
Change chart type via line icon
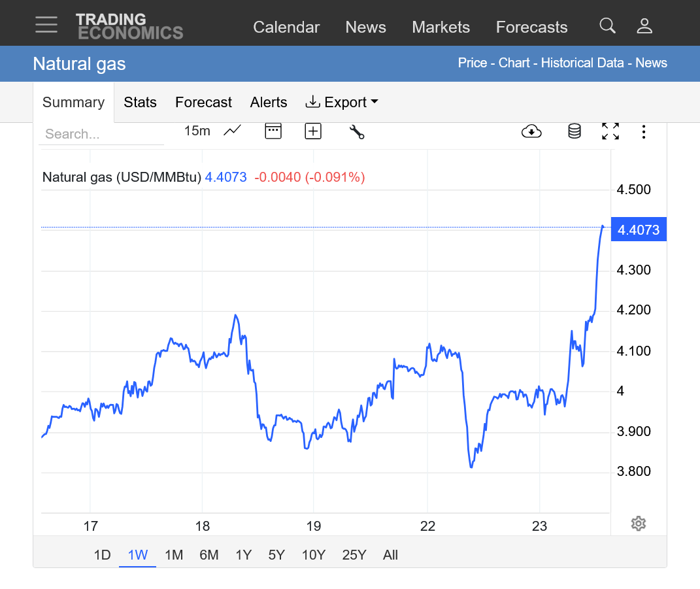point(232,131)
